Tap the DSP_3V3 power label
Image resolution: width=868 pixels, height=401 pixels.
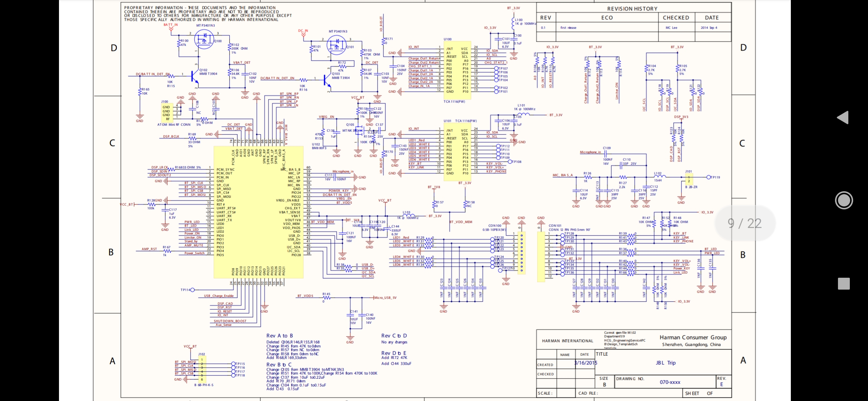681,117
